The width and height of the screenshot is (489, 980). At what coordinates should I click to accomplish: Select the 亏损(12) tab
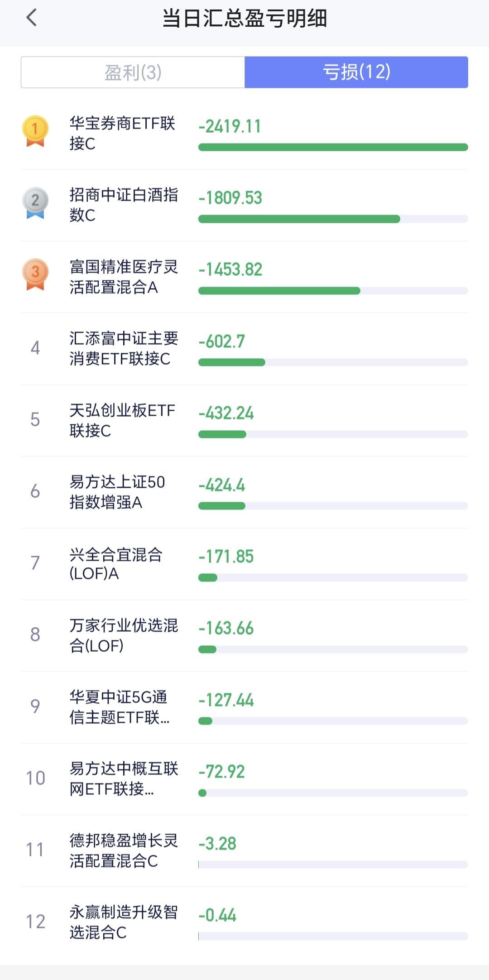tap(356, 72)
